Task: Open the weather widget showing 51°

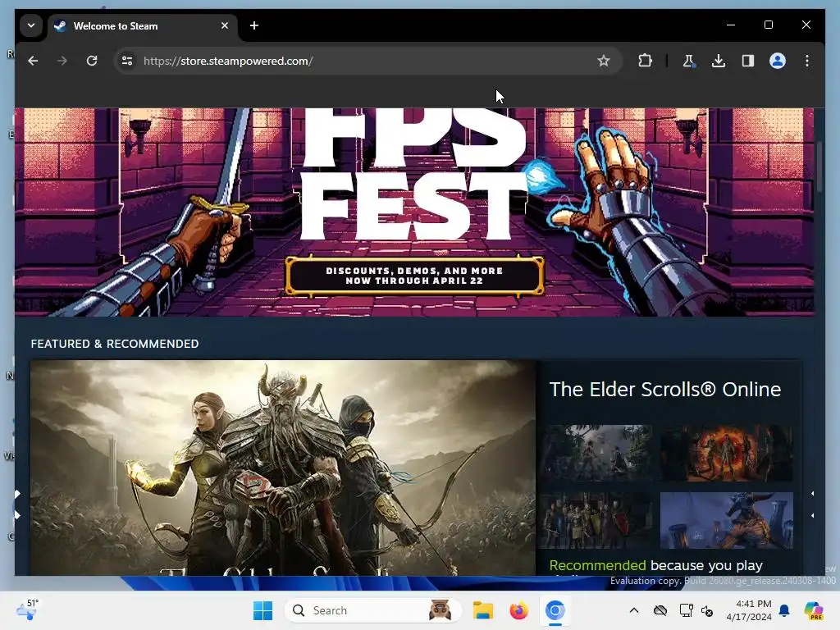Action: [x=27, y=609]
